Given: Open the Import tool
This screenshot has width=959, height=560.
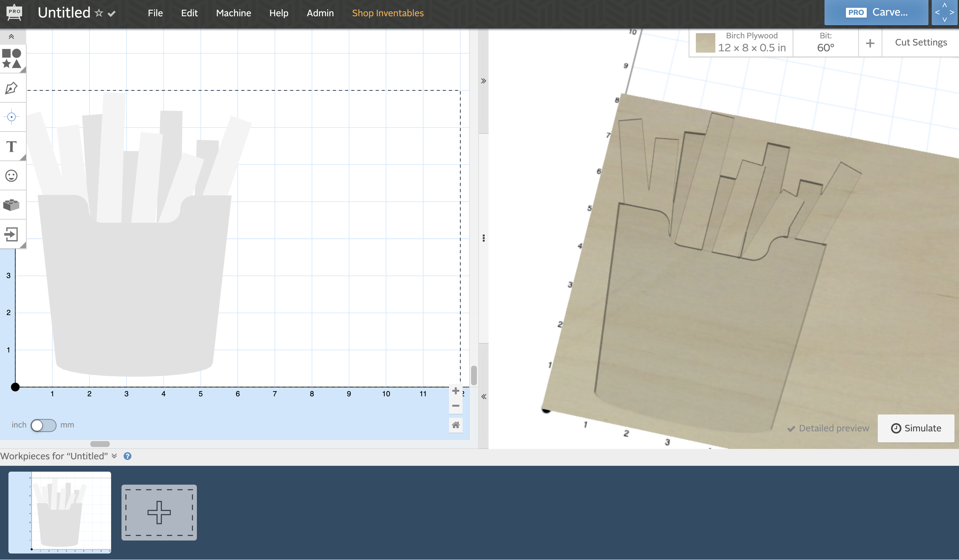Looking at the screenshot, I should pos(12,234).
